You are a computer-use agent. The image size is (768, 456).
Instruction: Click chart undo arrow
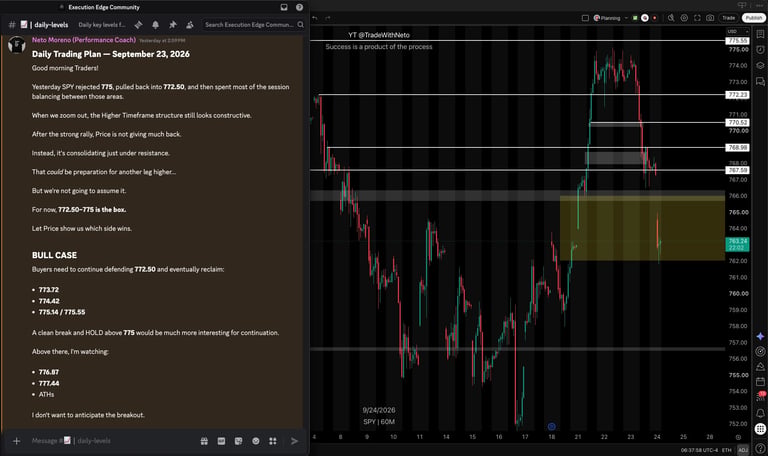pos(315,18)
